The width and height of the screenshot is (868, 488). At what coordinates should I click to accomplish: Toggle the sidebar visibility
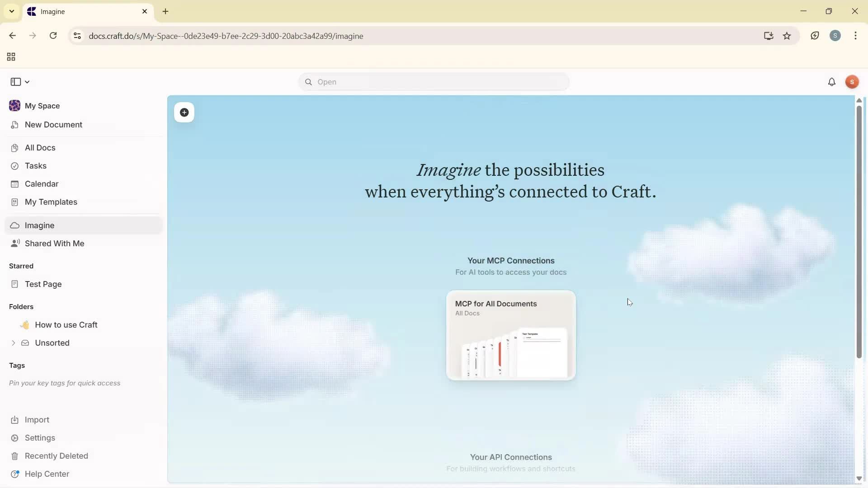click(16, 82)
